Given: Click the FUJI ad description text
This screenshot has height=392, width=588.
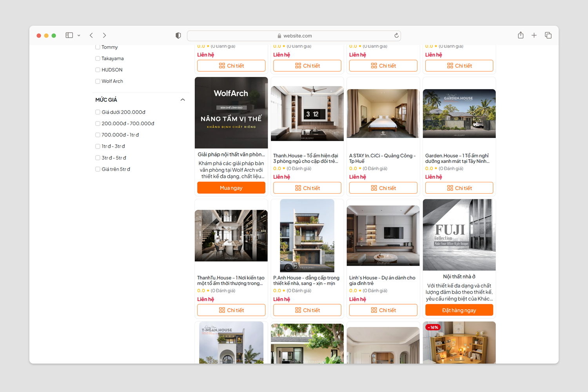Looking at the screenshot, I should click(459, 292).
